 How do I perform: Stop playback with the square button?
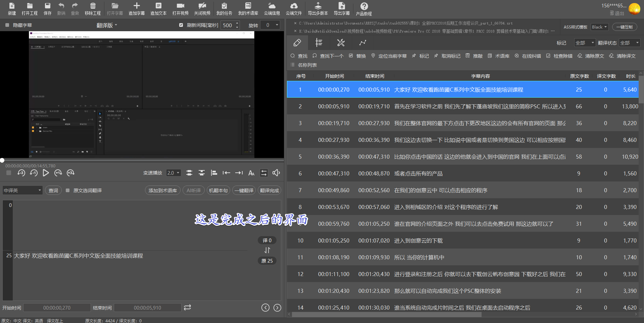tap(9, 173)
